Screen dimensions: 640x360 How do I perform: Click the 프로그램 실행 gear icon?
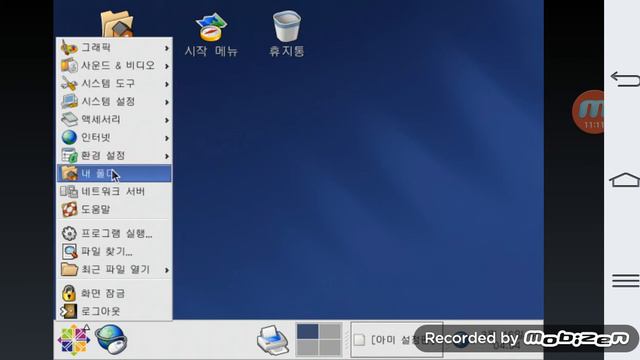point(69,233)
